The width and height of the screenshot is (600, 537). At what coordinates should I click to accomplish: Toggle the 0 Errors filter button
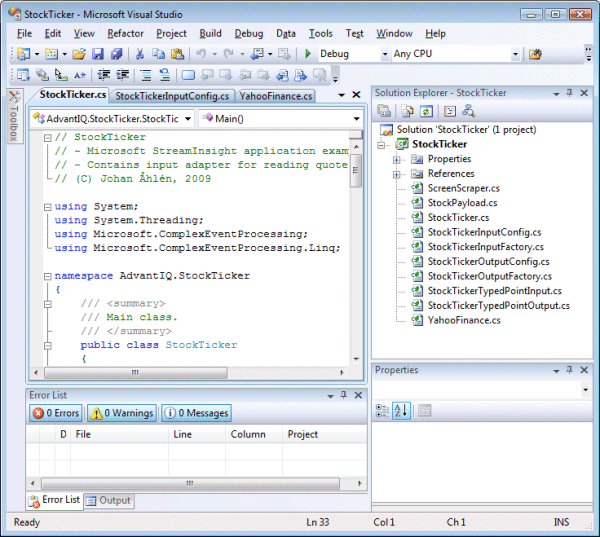click(x=56, y=413)
